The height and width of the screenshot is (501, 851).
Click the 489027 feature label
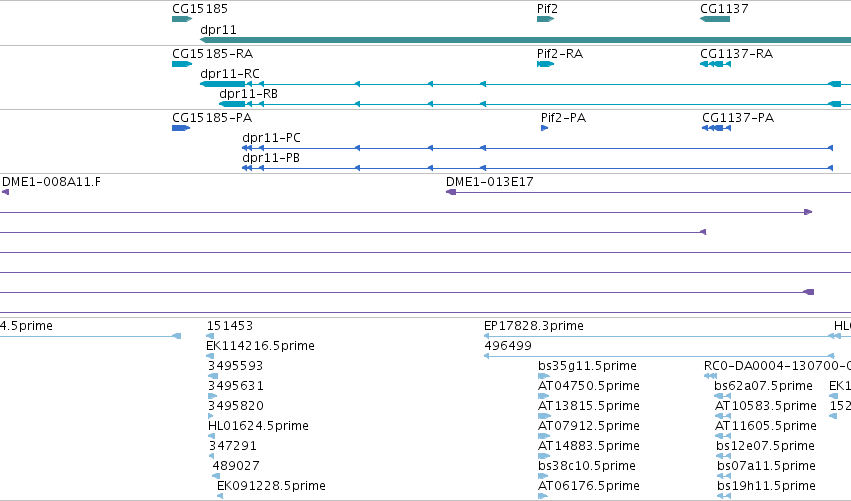coord(236,466)
